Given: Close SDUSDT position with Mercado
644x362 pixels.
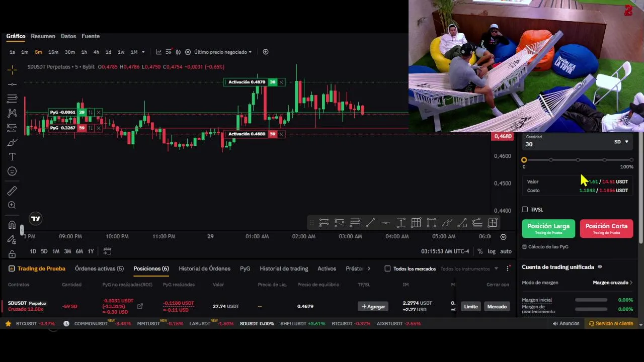Looking at the screenshot, I should [497, 306].
